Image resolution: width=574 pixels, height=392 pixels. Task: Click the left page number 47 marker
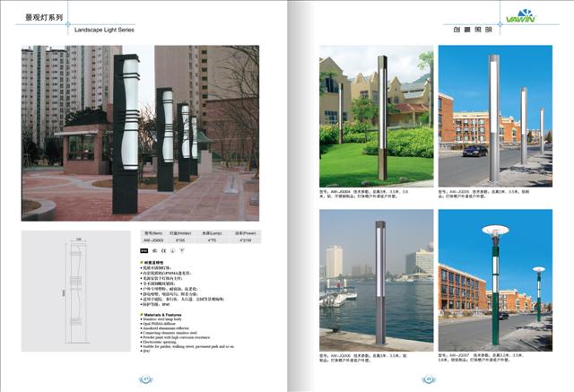[x=143, y=379]
